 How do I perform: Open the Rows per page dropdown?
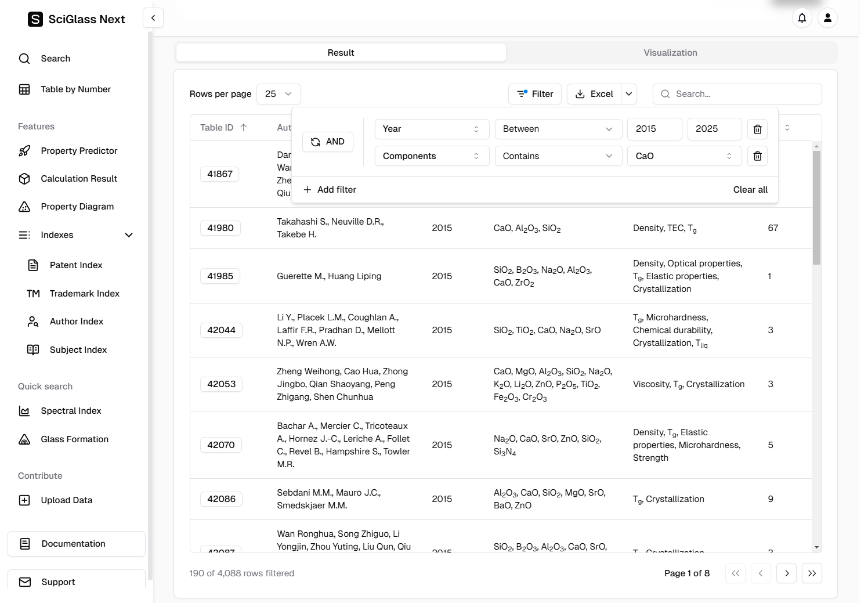pos(279,94)
